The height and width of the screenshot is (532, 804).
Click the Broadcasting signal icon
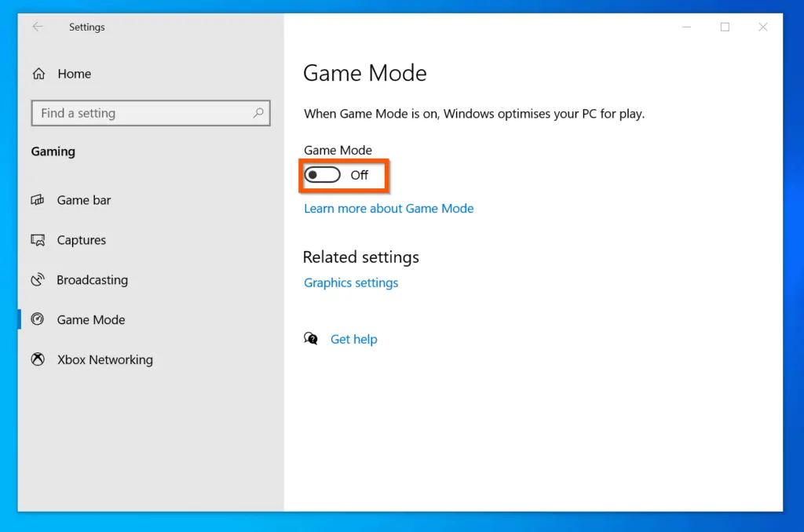tap(38, 279)
